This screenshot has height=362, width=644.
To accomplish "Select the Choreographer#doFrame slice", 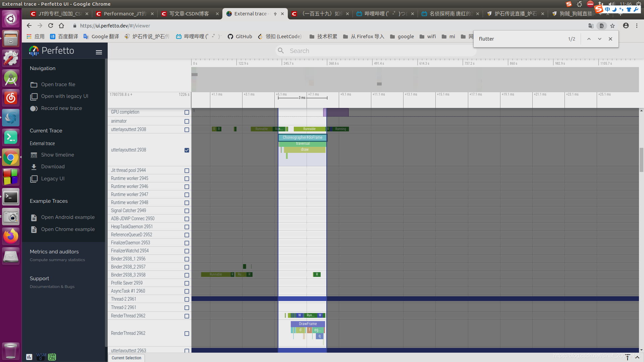I will click(302, 137).
